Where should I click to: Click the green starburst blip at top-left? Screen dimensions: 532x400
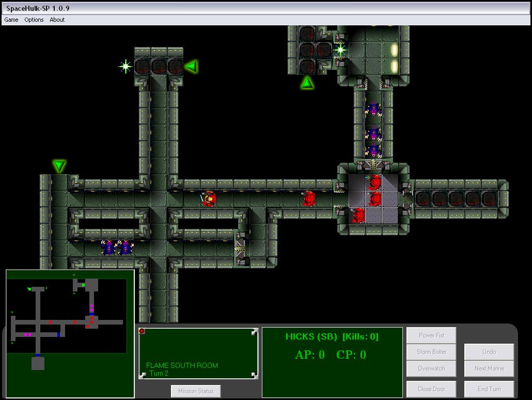(x=125, y=66)
